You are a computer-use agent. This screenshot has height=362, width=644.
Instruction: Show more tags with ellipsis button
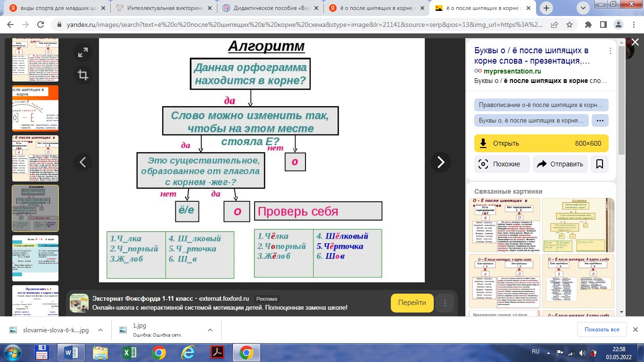[600, 120]
